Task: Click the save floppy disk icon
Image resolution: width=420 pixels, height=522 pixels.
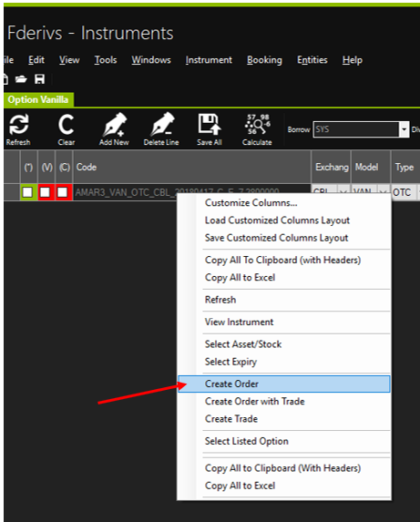Action: coord(39,79)
